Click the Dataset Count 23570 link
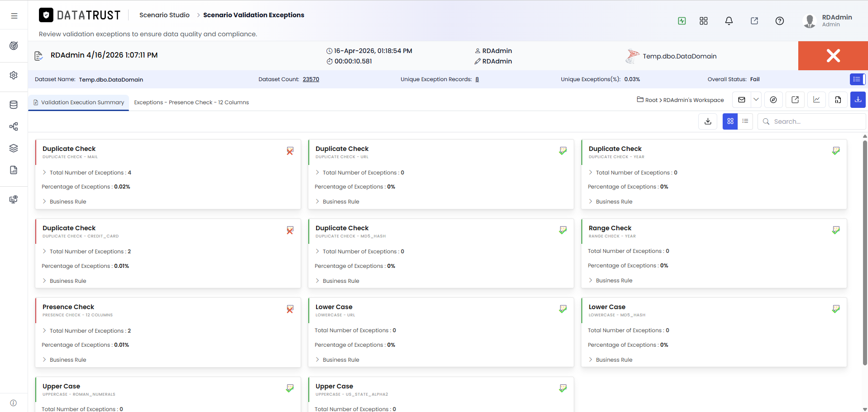This screenshot has width=868, height=412. click(311, 79)
